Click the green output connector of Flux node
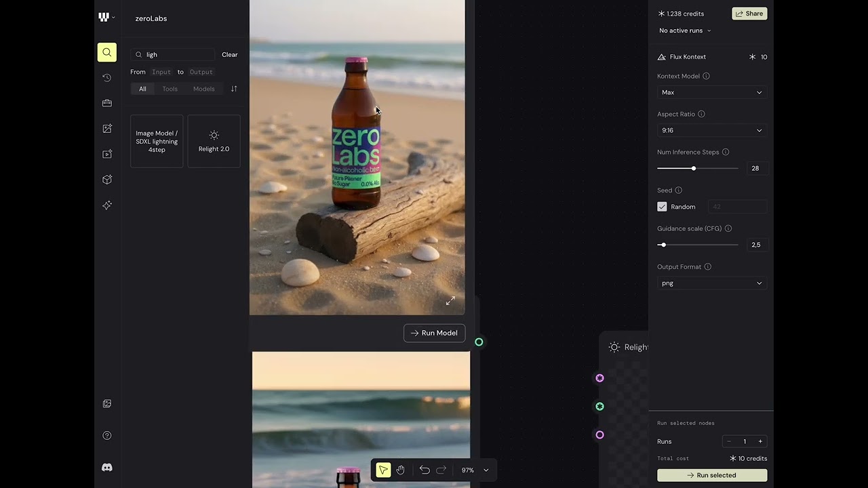 [x=479, y=342]
